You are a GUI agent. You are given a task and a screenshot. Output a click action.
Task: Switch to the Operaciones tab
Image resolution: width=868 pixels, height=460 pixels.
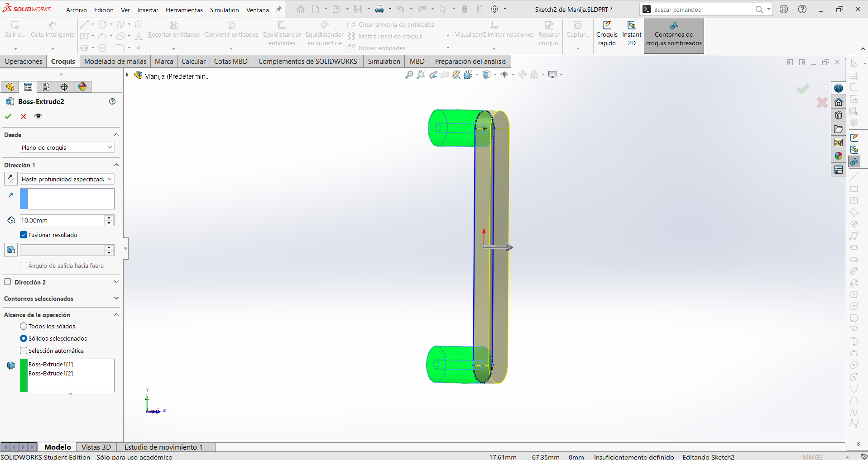(x=24, y=62)
